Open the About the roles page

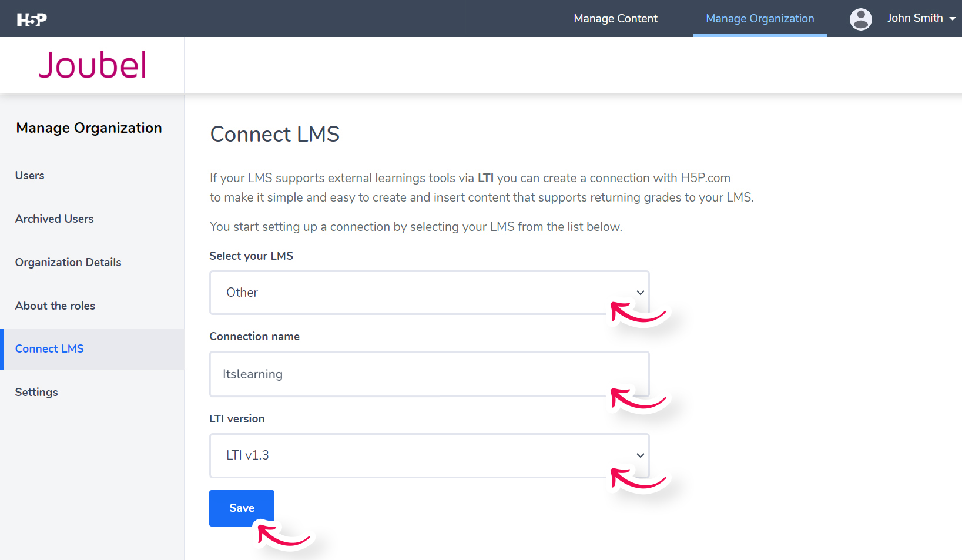pos(55,306)
